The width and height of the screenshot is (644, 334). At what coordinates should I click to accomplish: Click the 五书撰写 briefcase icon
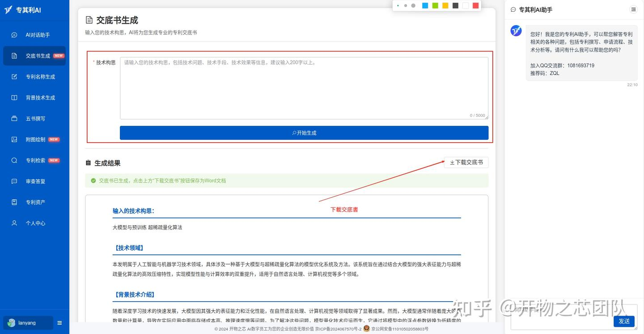(x=14, y=119)
